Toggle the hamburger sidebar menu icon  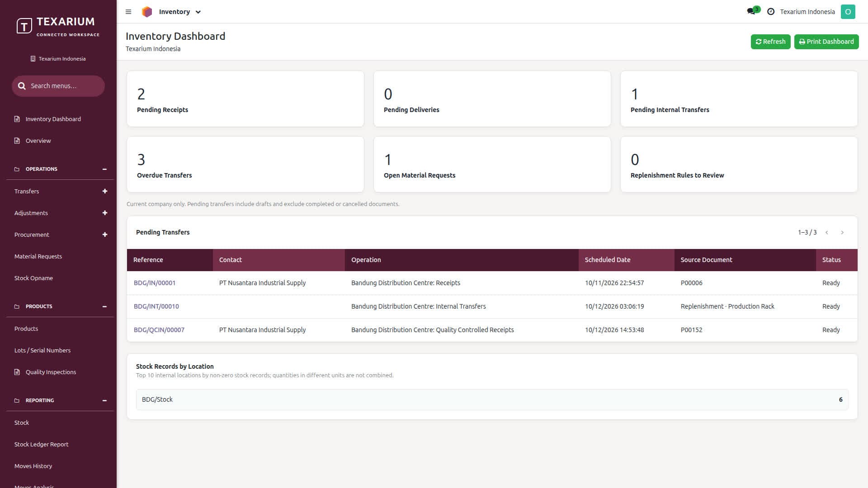(x=128, y=12)
